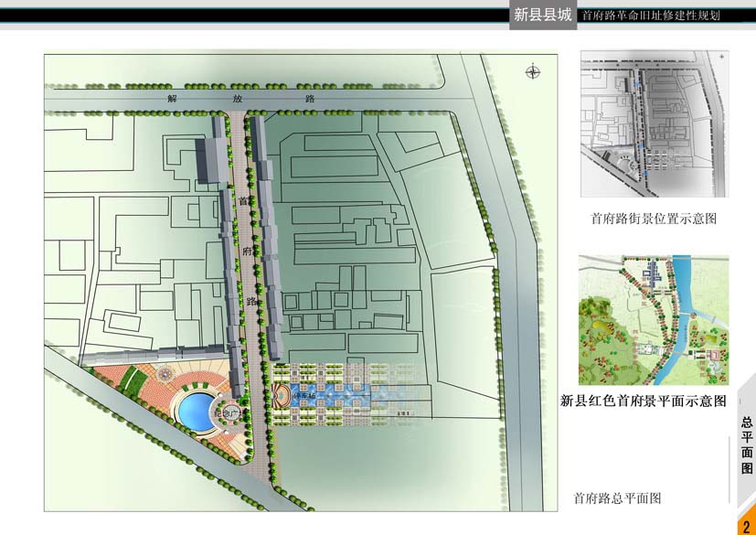Click the north compass symbol
This screenshot has width=756, height=535.
(x=532, y=72)
